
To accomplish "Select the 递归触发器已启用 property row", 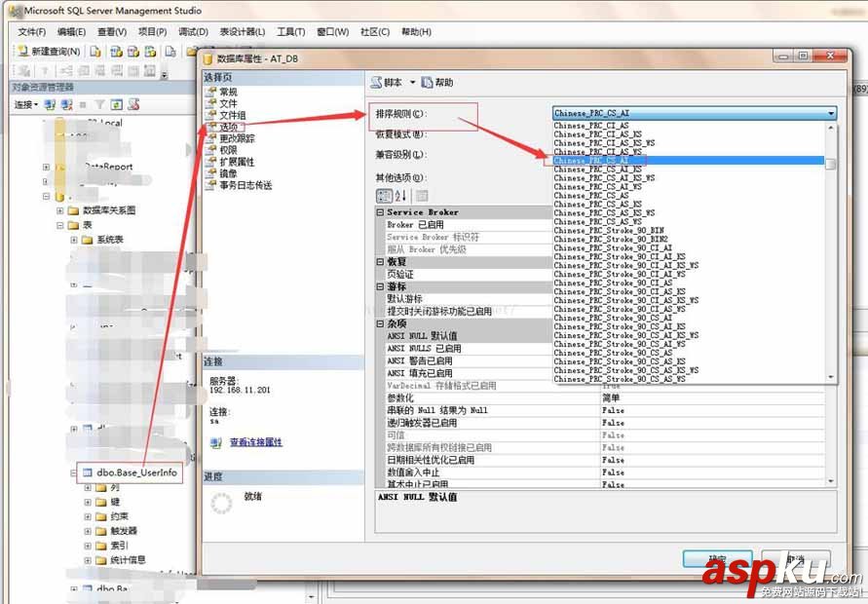I will 605,423.
